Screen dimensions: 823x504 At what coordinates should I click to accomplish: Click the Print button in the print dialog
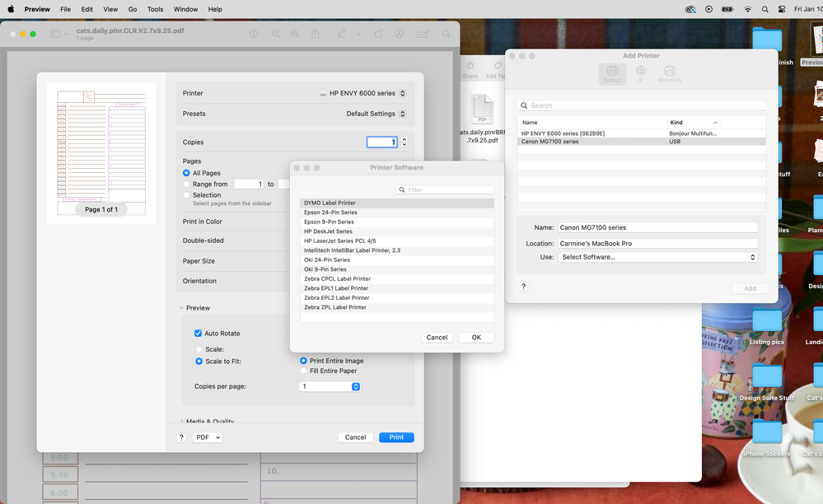(x=396, y=437)
